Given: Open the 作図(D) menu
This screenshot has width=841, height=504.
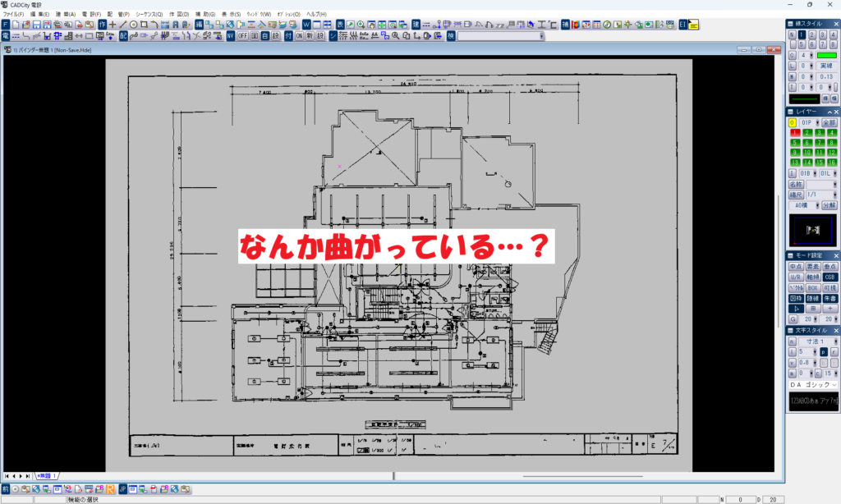Looking at the screenshot, I should click(179, 15).
